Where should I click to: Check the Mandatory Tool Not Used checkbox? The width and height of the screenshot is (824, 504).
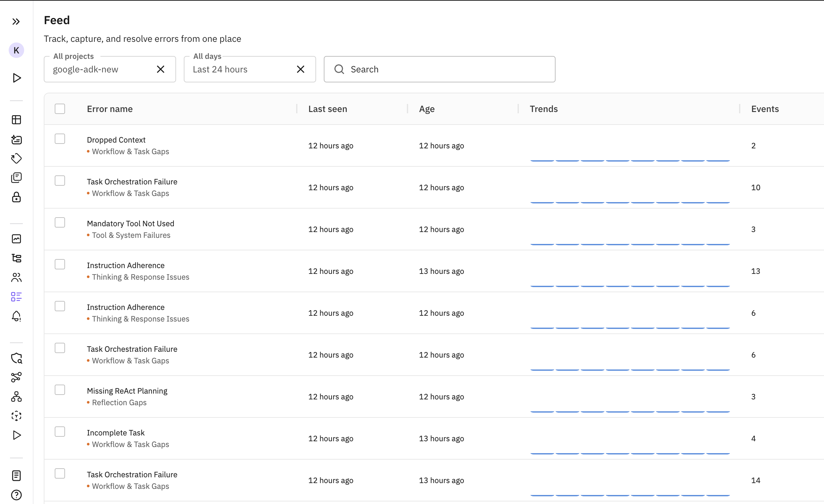tap(60, 223)
